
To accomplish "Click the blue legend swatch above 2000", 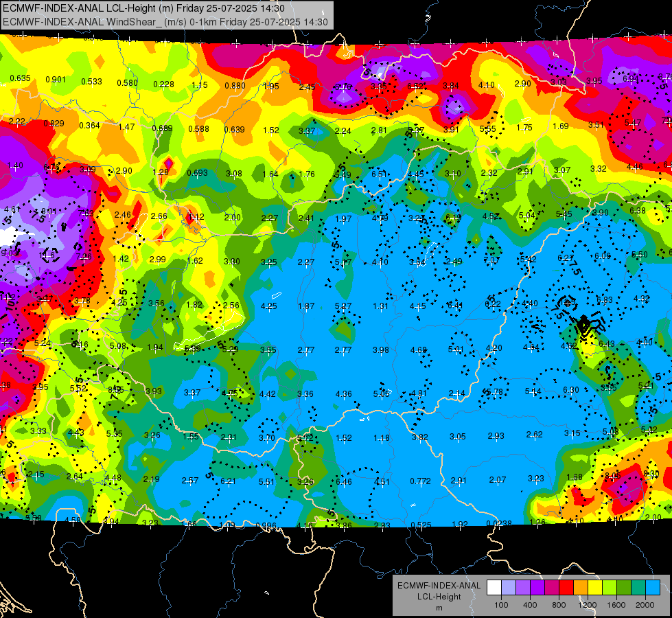I will point(653,587).
